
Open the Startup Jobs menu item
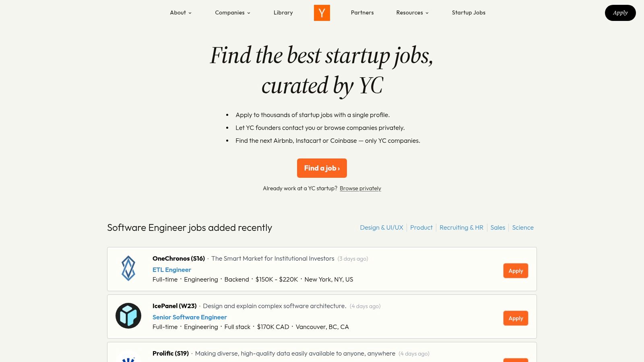[469, 12]
